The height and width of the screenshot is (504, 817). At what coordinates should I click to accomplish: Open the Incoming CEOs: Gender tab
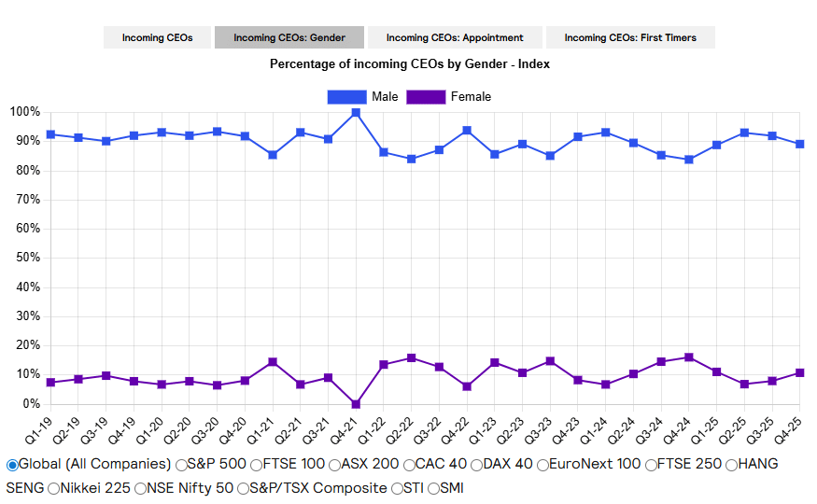[x=288, y=37]
